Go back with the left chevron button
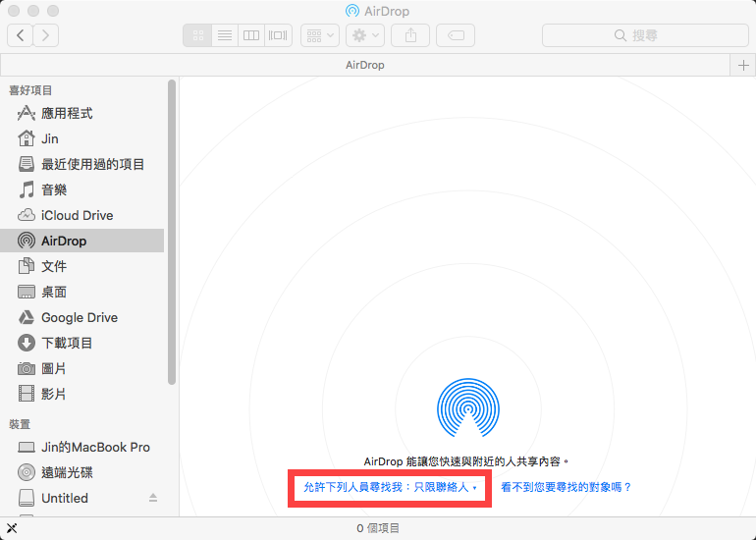 pos(21,35)
